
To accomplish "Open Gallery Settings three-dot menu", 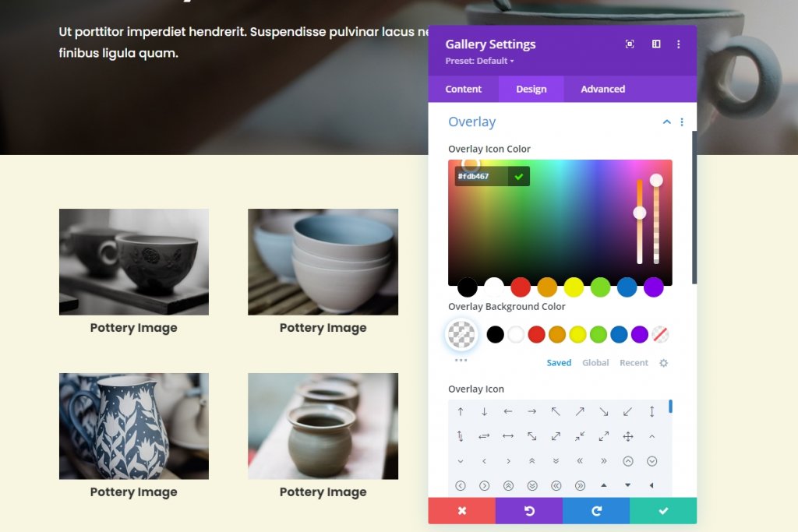I will click(x=679, y=44).
